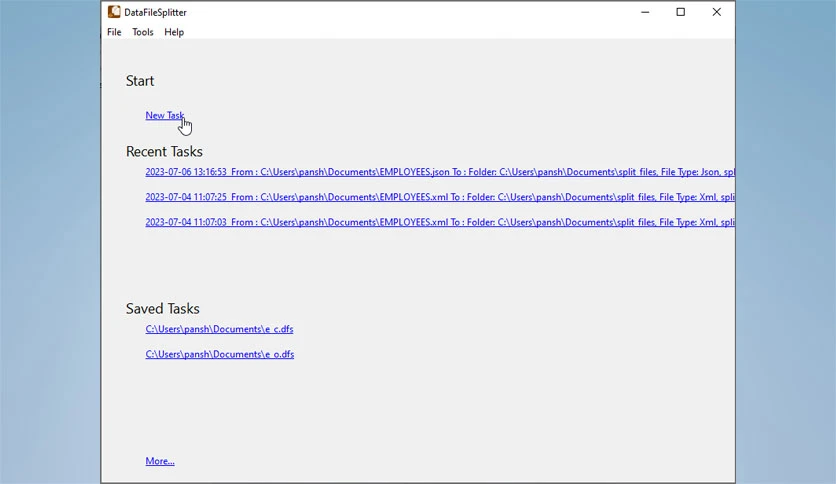Click the New Task link
The image size is (836, 484).
pyautogui.click(x=165, y=115)
